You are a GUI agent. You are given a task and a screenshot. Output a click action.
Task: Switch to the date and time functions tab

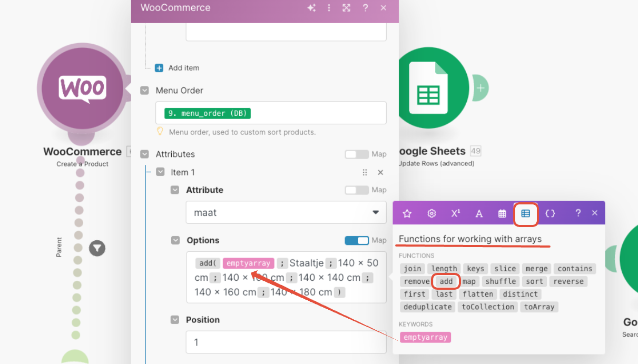point(502,213)
